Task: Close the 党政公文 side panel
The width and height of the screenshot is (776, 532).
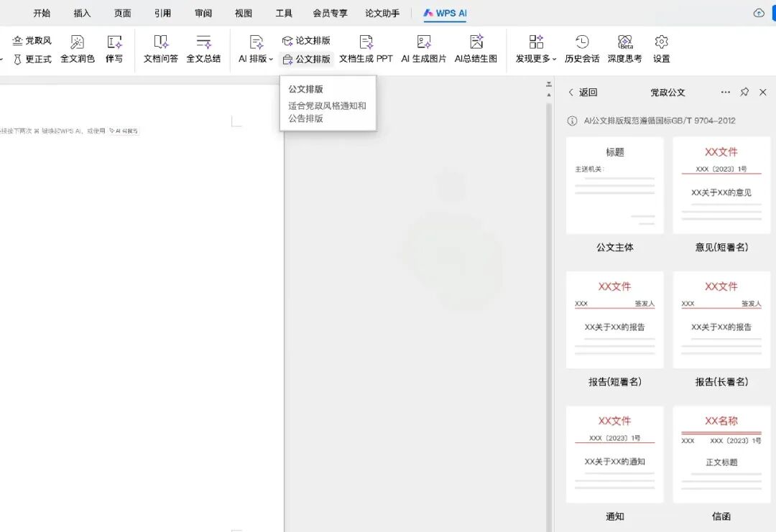Action: (x=762, y=93)
